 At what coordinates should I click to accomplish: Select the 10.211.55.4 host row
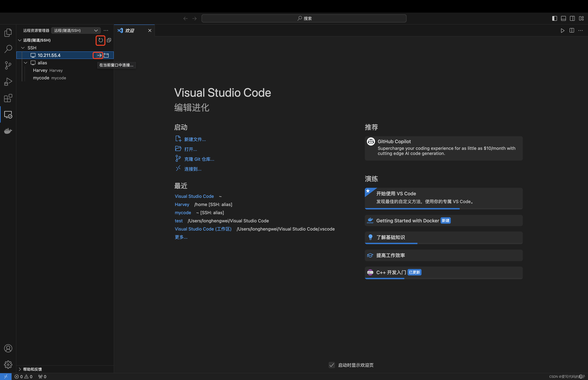pos(65,55)
